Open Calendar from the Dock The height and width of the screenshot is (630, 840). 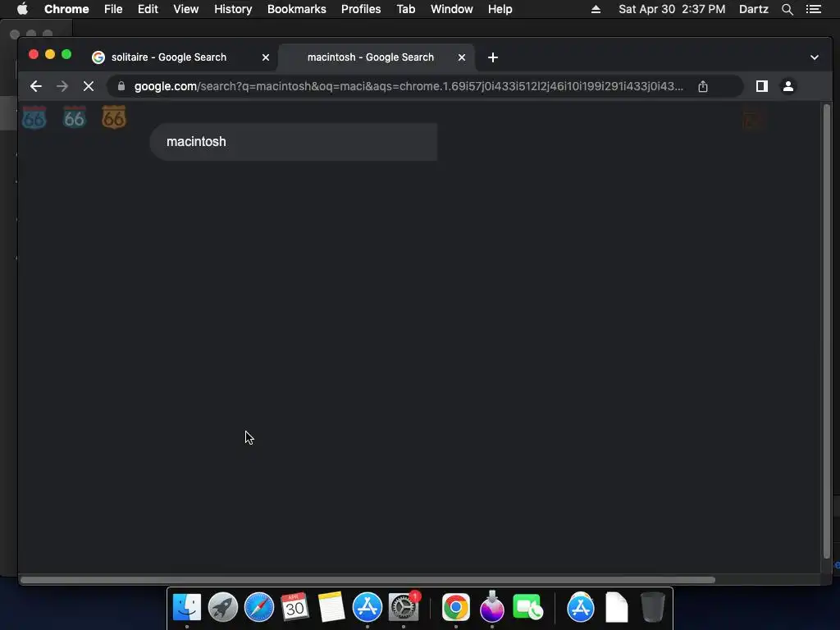(294, 607)
